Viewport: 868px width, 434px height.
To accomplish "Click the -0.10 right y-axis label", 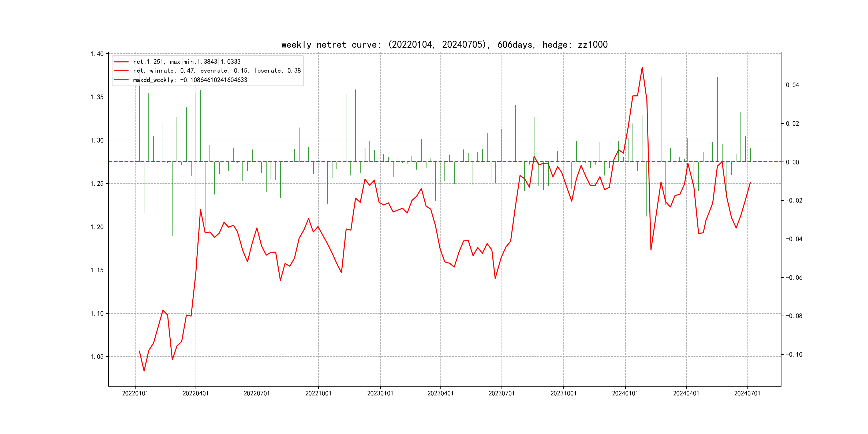I will pos(794,354).
